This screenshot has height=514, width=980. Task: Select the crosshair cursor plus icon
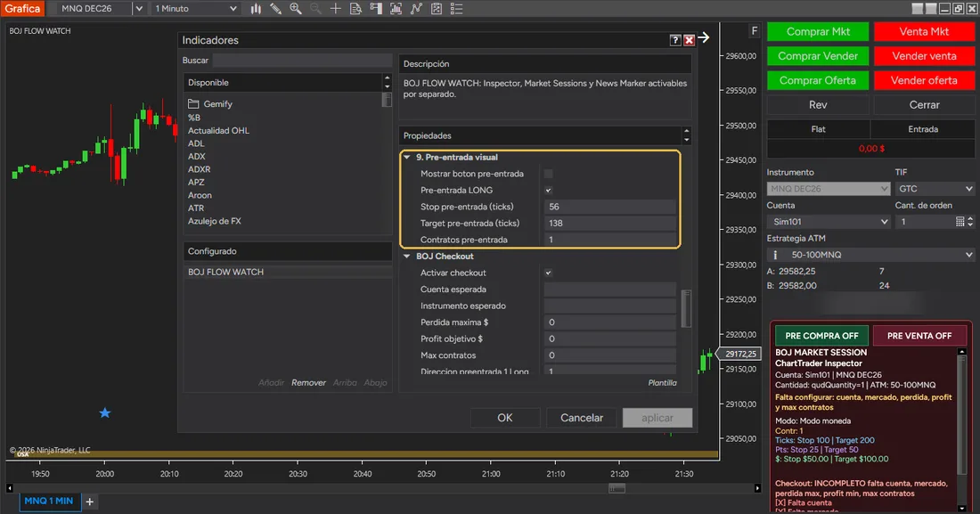click(x=336, y=9)
